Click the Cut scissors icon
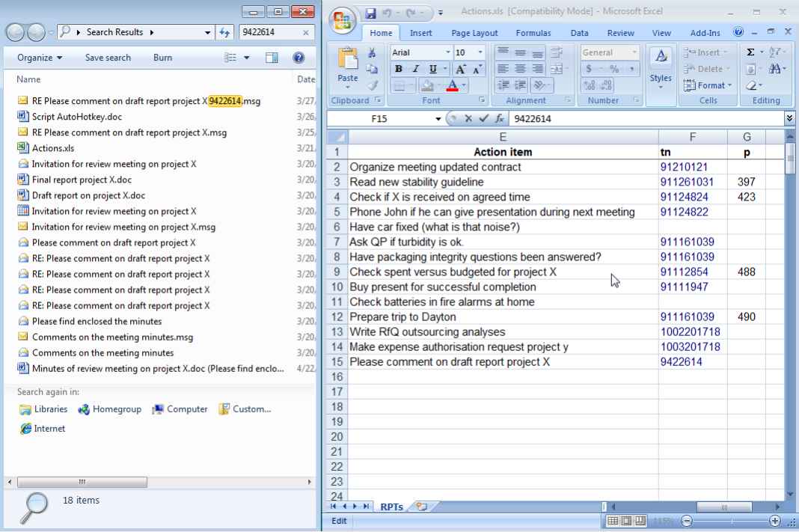Image resolution: width=799 pixels, height=532 pixels. pyautogui.click(x=372, y=52)
